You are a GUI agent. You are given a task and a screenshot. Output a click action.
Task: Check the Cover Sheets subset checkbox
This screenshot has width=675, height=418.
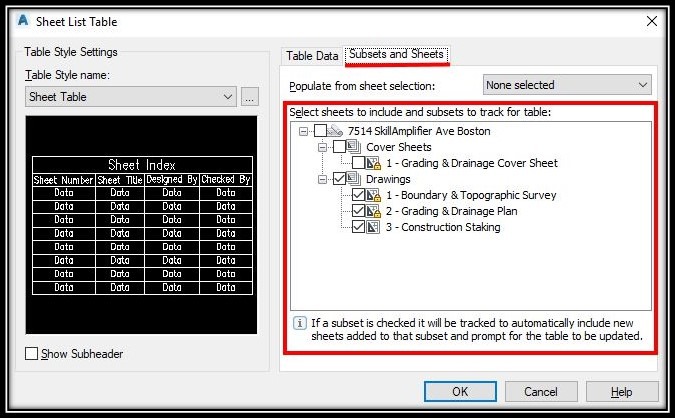pos(339,147)
